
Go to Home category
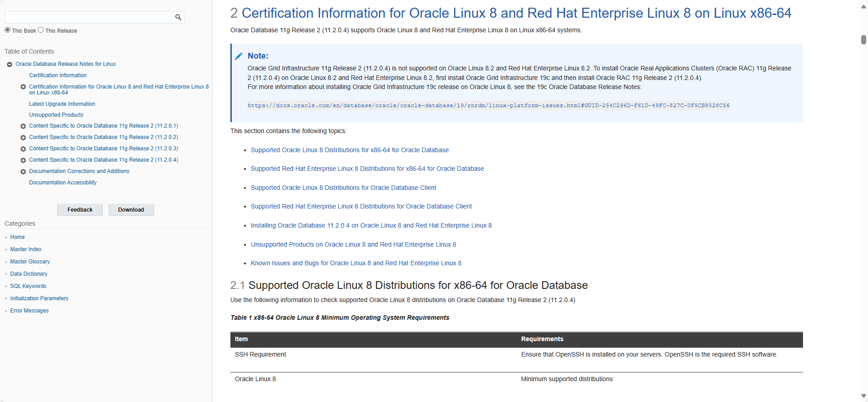(17, 237)
